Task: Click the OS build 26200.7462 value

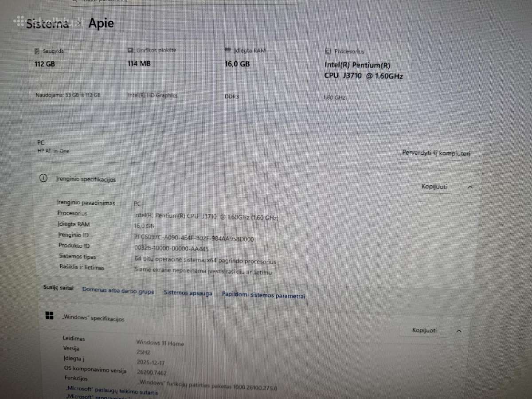Action: click(152, 373)
